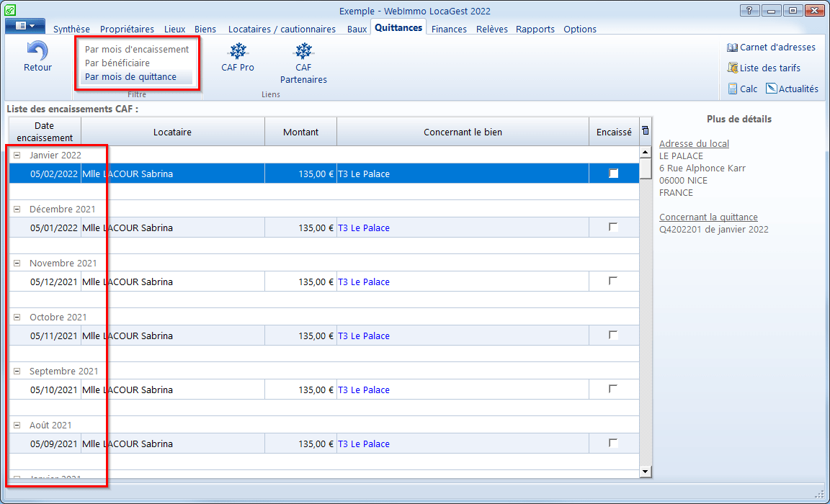Collapse the Janvier 2022 group
830x504 pixels.
click(17, 156)
